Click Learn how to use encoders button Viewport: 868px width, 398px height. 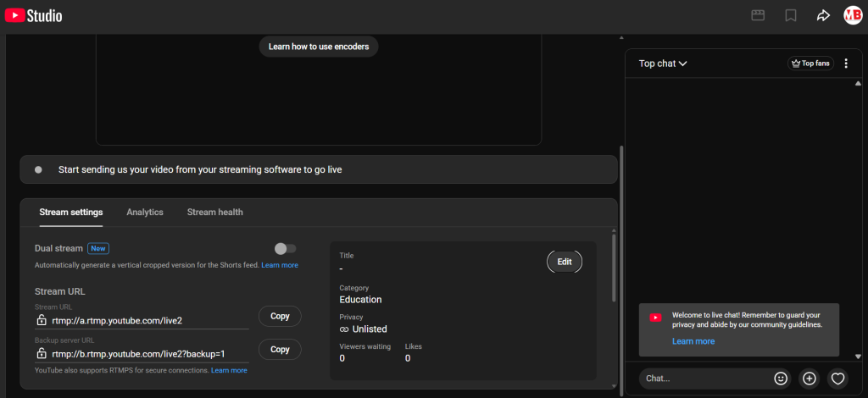point(319,47)
